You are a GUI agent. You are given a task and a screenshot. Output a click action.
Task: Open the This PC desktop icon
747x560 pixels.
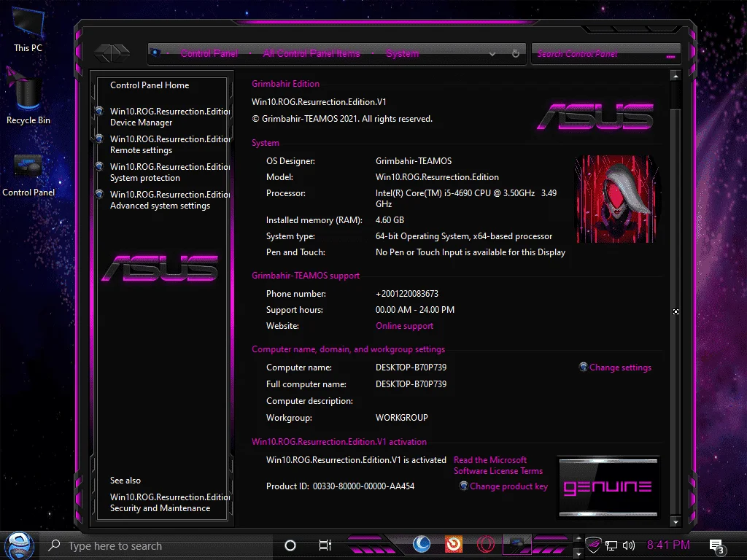tap(28, 29)
